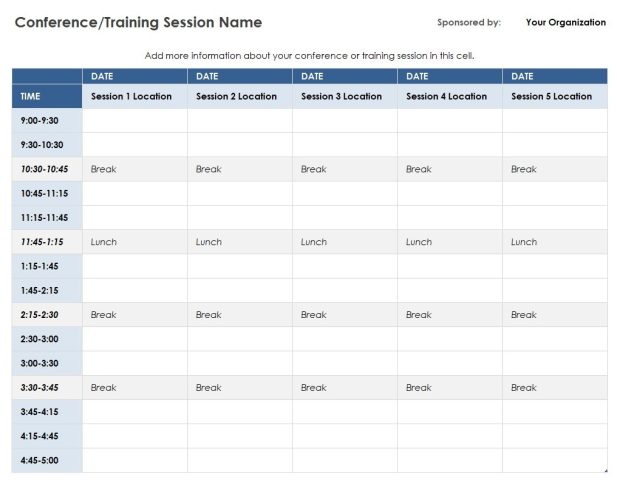Select the Your Organization cell
The image size is (617, 500).
click(x=565, y=22)
